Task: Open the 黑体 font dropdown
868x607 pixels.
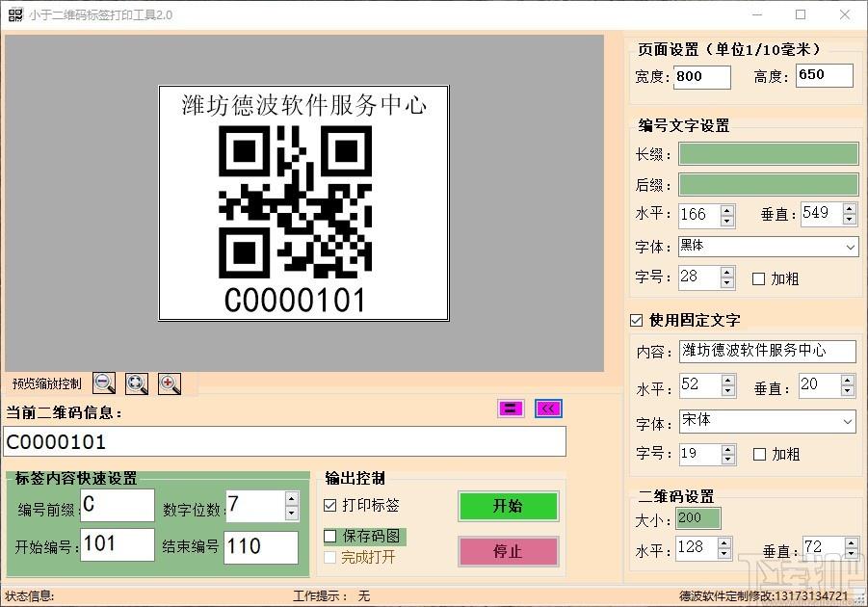Action: (851, 247)
